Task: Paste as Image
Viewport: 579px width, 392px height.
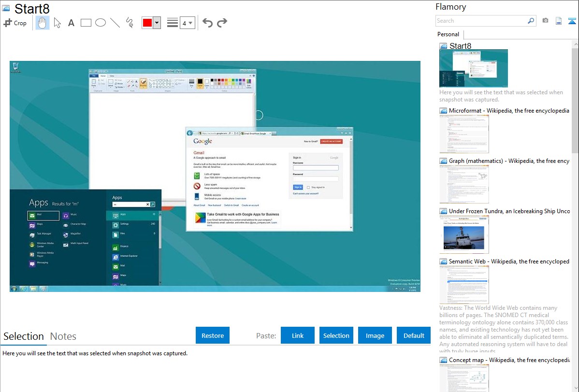Action: [375, 335]
